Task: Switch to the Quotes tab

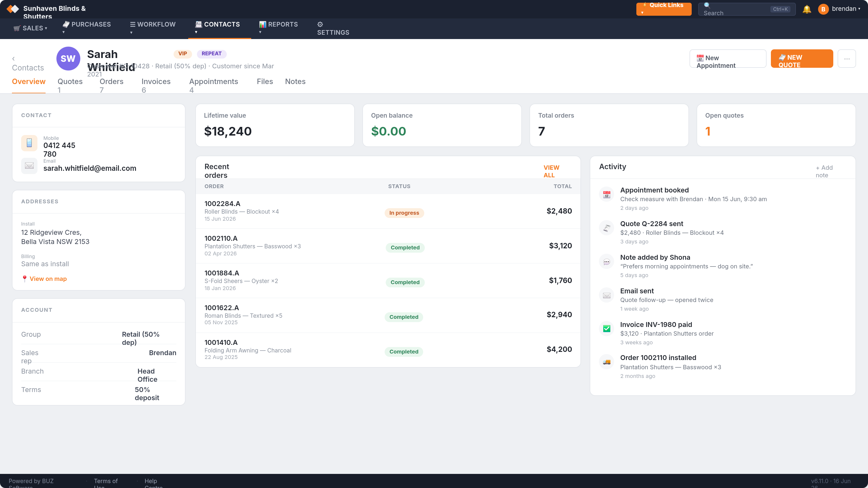Action: click(x=70, y=86)
